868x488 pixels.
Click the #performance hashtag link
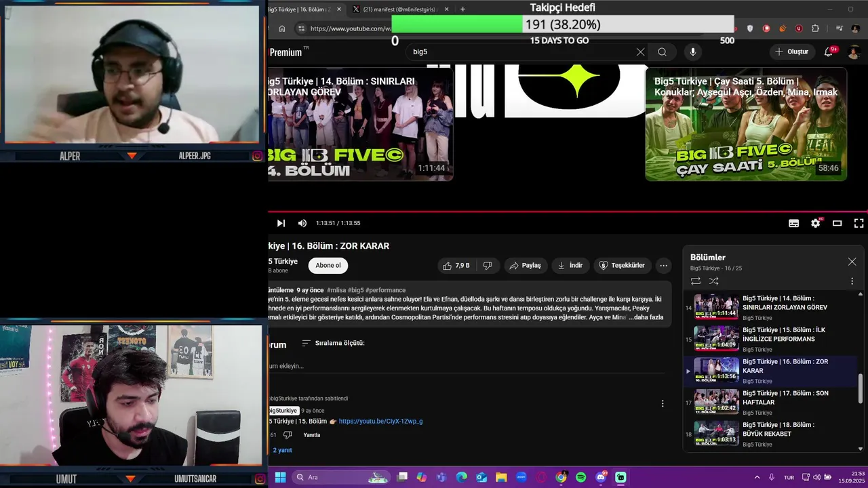coord(386,290)
